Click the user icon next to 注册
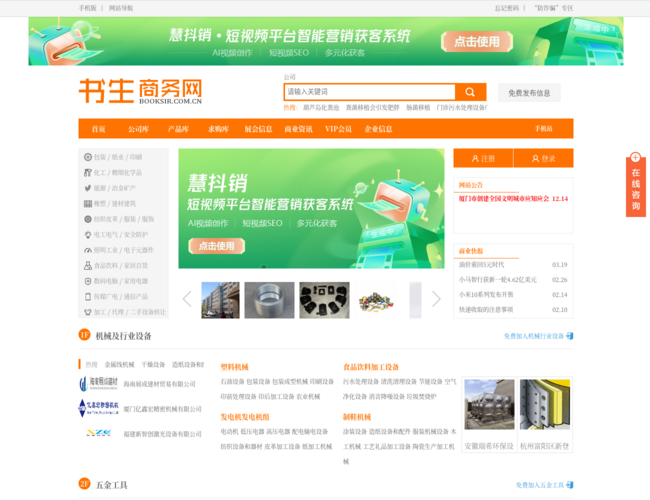 pyautogui.click(x=475, y=158)
